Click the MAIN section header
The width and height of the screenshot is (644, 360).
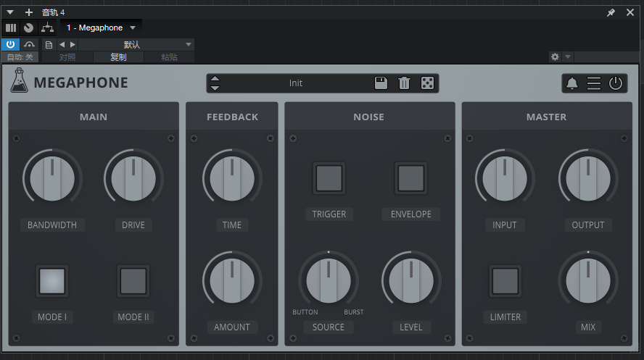pos(94,117)
